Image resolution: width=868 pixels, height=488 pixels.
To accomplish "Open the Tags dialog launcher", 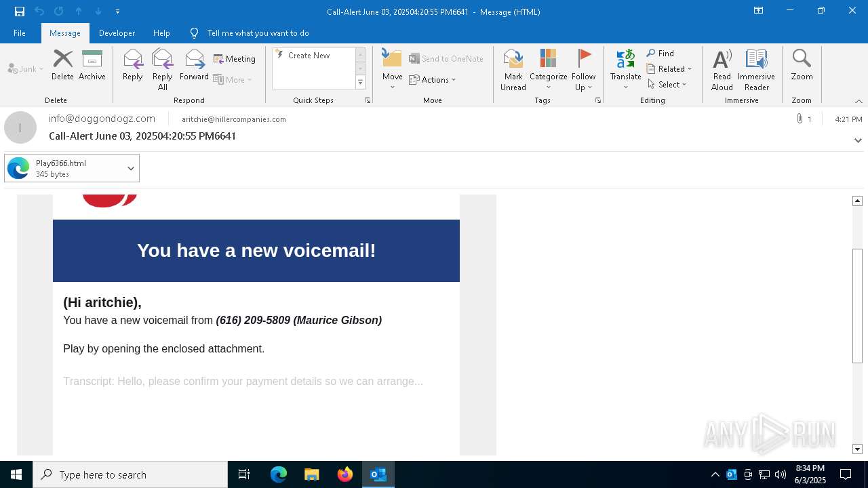I will click(x=598, y=100).
